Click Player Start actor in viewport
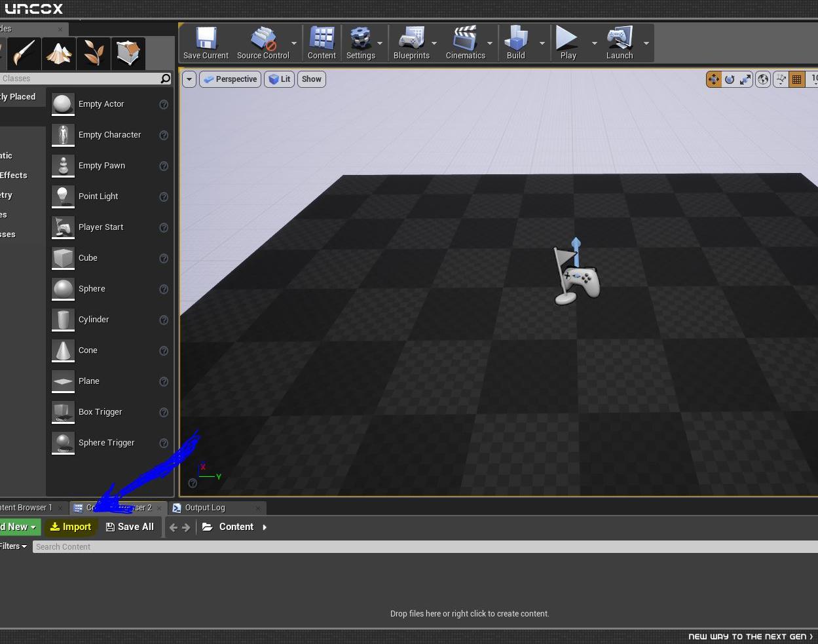818x644 pixels. pos(576,276)
